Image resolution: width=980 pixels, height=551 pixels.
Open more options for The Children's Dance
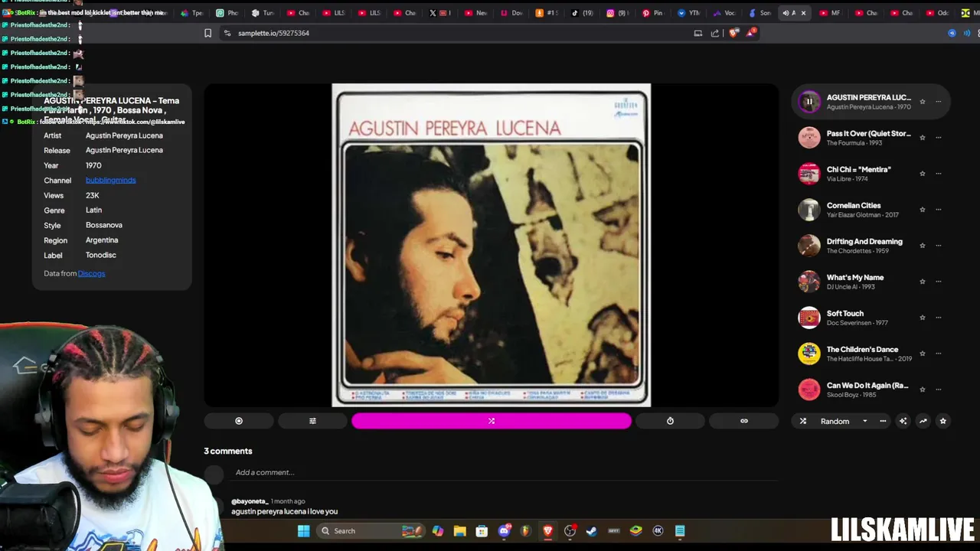(x=939, y=354)
